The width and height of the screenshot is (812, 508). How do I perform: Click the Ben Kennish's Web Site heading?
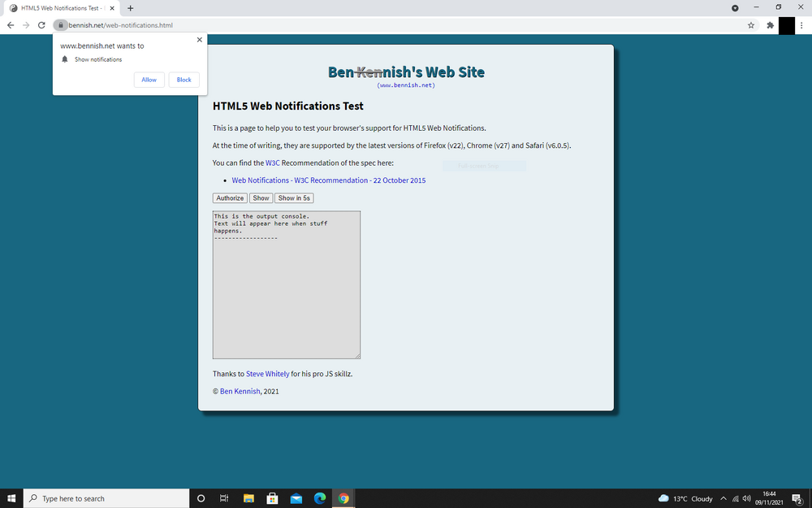tap(407, 72)
